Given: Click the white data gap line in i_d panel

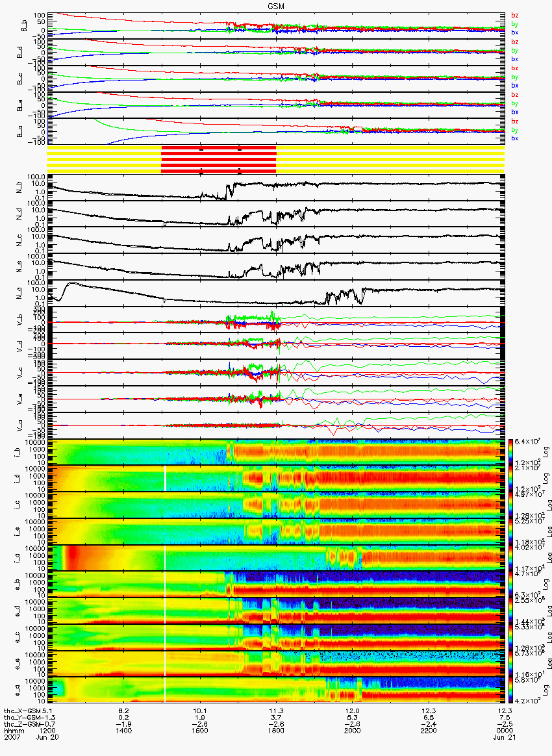Looking at the screenshot, I should pos(166,478).
